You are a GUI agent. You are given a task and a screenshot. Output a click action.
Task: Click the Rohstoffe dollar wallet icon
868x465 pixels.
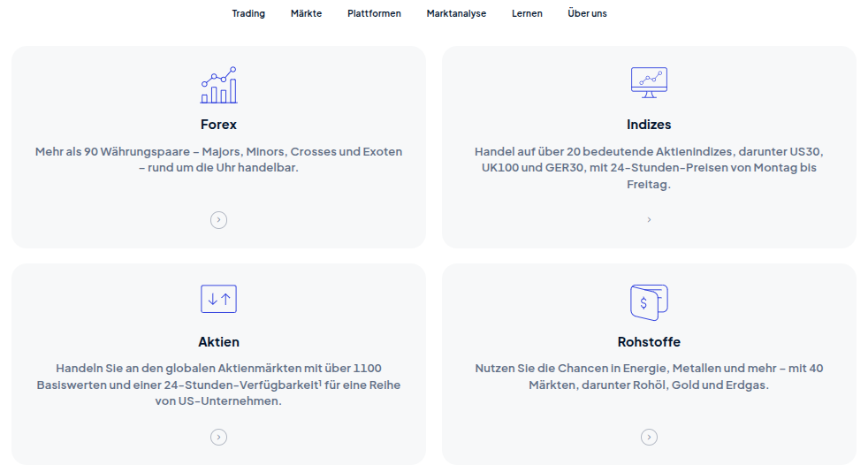click(649, 301)
